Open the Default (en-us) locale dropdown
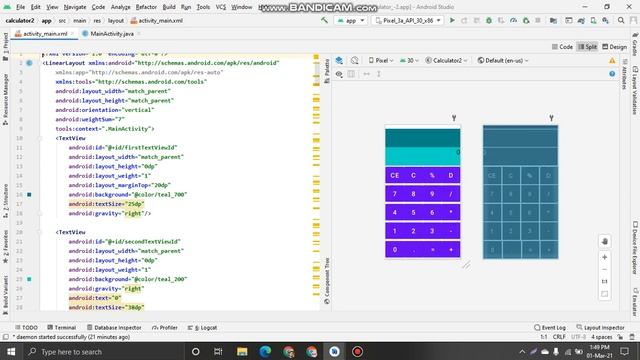The width and height of the screenshot is (640, 360). (503, 60)
